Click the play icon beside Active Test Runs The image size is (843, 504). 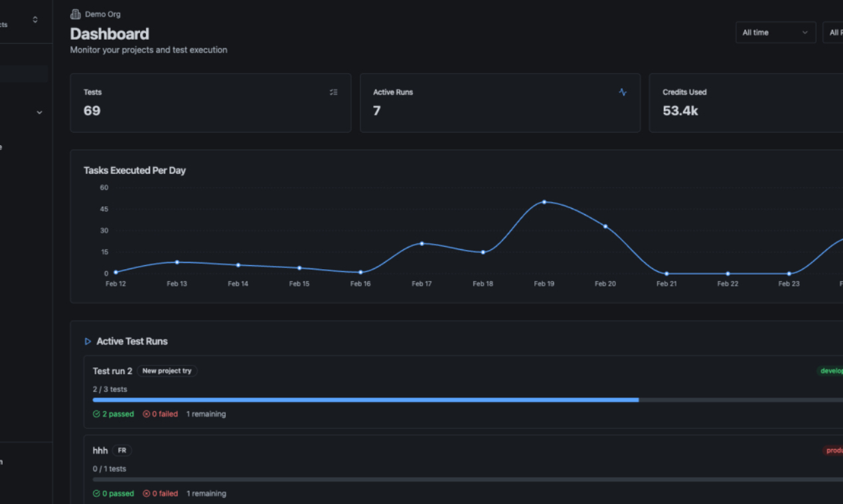coord(88,342)
